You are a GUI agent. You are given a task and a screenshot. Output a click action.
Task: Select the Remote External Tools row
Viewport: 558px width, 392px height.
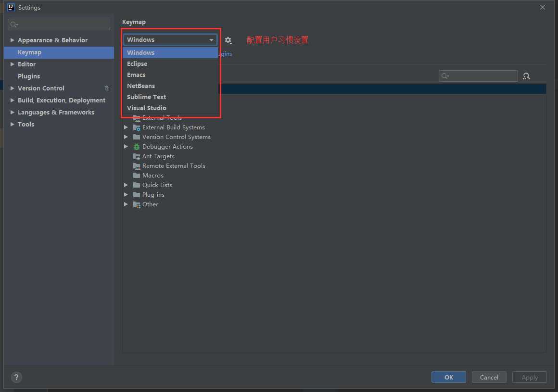[x=334, y=166]
